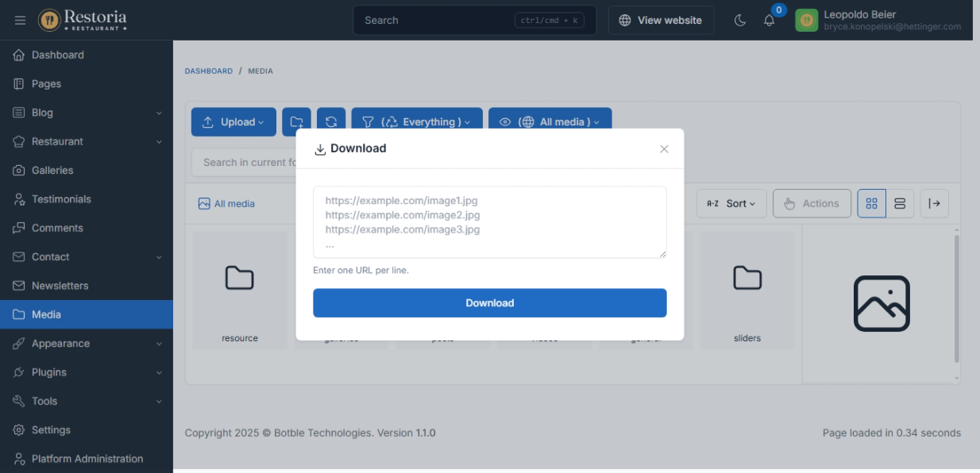Switch to list view layout
This screenshot has width=980, height=473.
pos(900,204)
